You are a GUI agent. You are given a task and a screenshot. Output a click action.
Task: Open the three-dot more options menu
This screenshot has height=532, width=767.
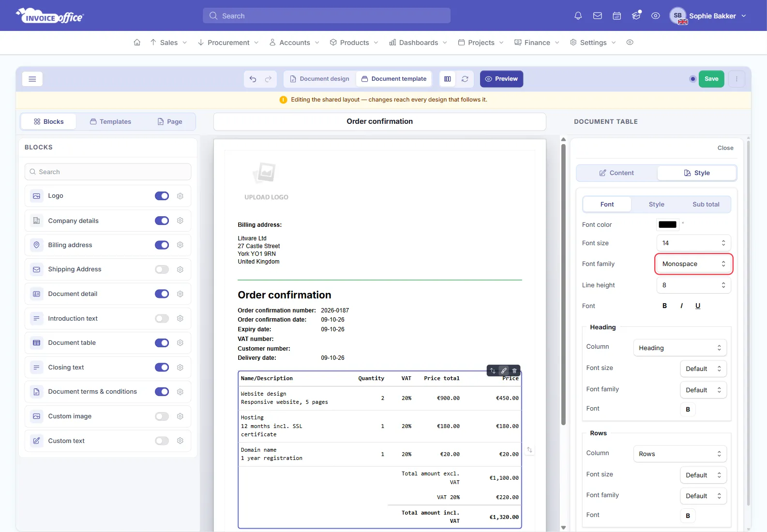[x=737, y=79]
